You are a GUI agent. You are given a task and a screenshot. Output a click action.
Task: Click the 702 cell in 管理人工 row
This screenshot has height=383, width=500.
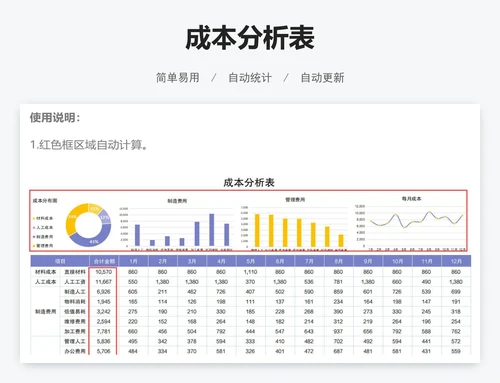coord(338,341)
